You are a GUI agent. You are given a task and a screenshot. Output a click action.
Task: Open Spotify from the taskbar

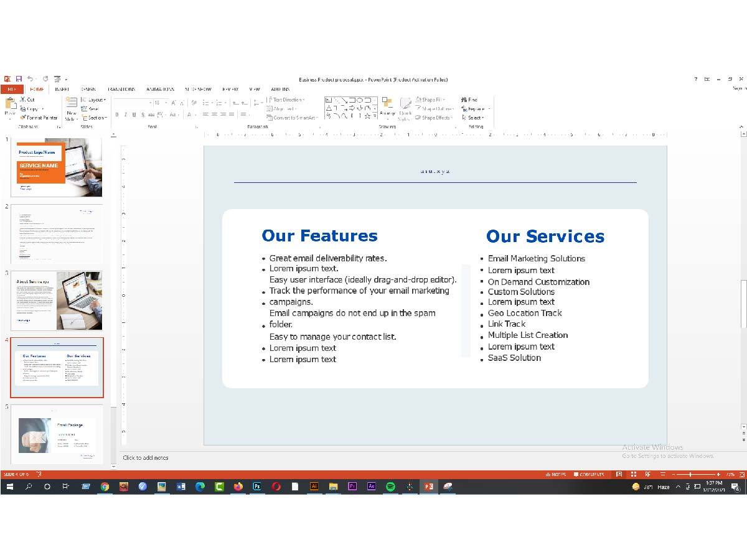point(390,487)
